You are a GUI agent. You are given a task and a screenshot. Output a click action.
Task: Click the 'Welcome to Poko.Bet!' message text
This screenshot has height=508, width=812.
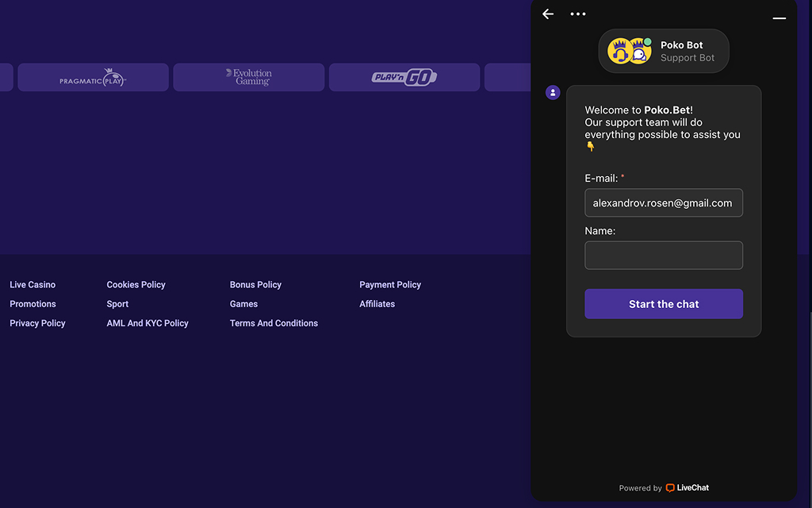[x=638, y=110]
